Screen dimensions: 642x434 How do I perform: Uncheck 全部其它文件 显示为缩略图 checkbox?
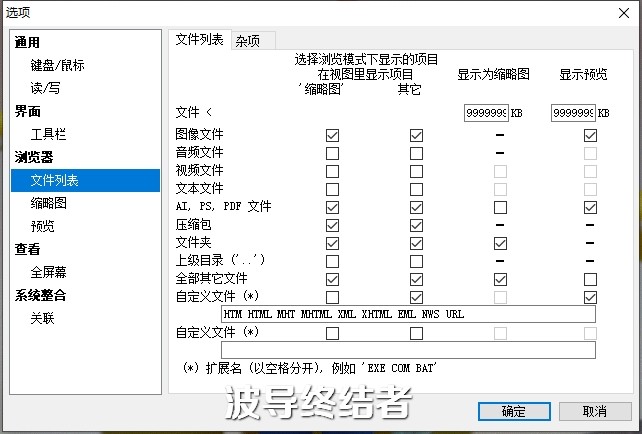(500, 280)
